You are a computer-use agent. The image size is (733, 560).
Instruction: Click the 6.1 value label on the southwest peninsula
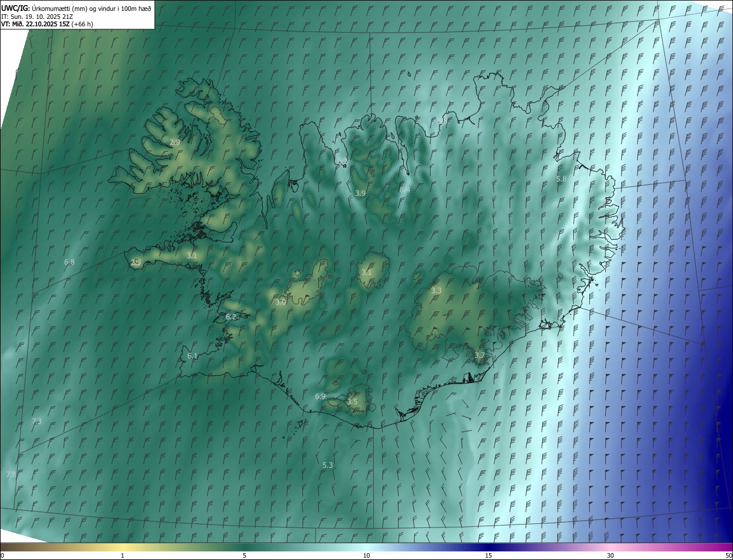coord(192,356)
